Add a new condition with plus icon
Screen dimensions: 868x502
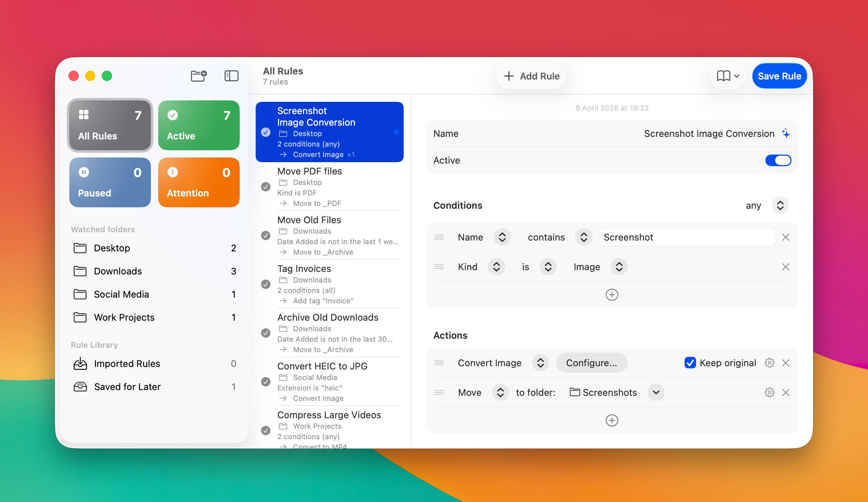pyautogui.click(x=612, y=295)
